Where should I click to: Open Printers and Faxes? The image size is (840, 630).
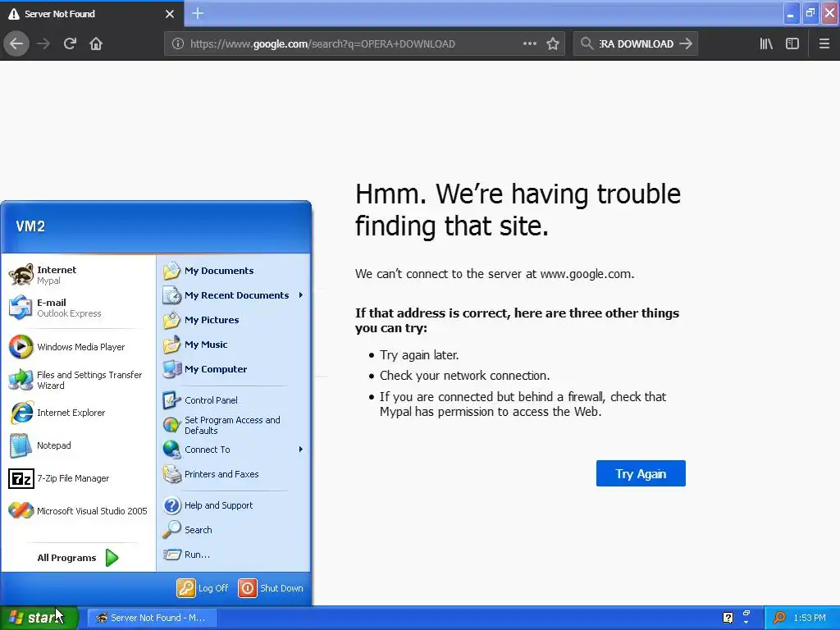click(234, 474)
